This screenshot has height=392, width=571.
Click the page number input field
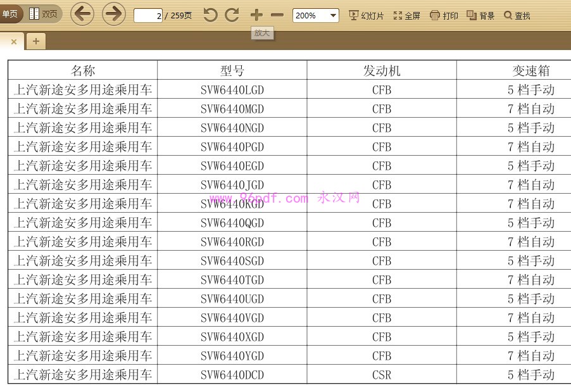tap(148, 16)
